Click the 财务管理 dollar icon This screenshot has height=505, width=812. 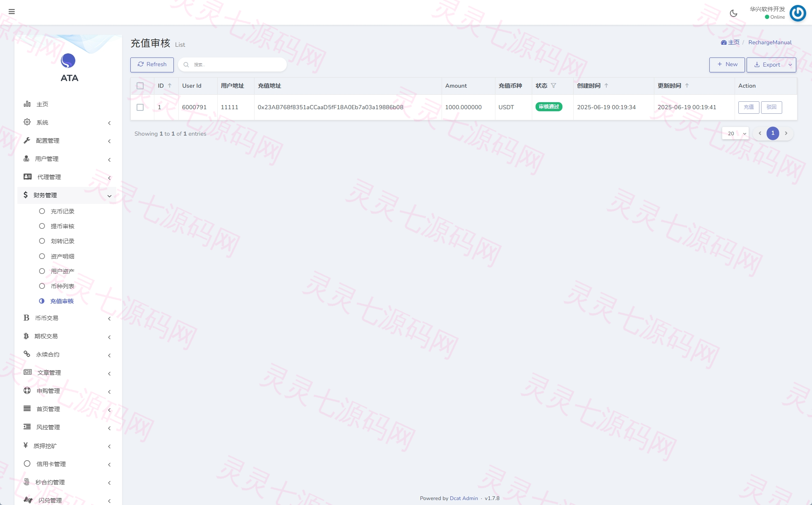[26, 195]
